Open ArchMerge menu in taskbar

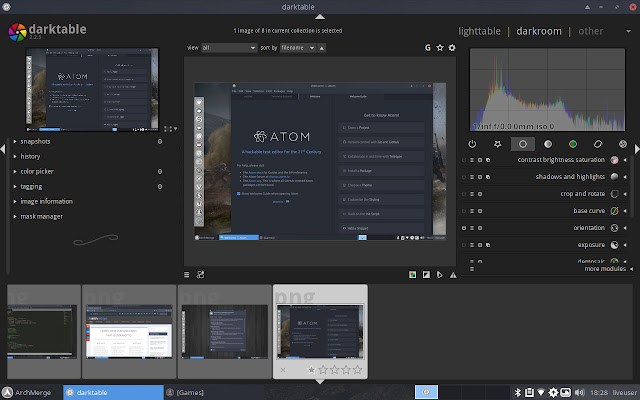[x=27, y=392]
